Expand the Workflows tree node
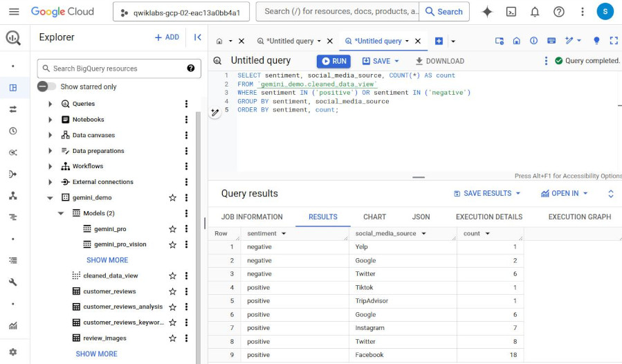Viewport: 622px width, 364px height. click(x=50, y=166)
